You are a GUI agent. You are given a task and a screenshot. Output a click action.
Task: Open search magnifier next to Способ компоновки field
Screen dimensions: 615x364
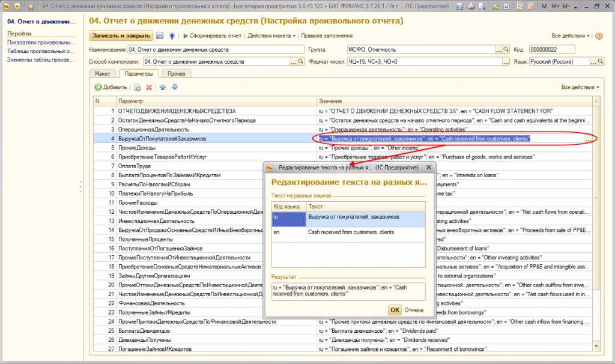coord(301,62)
